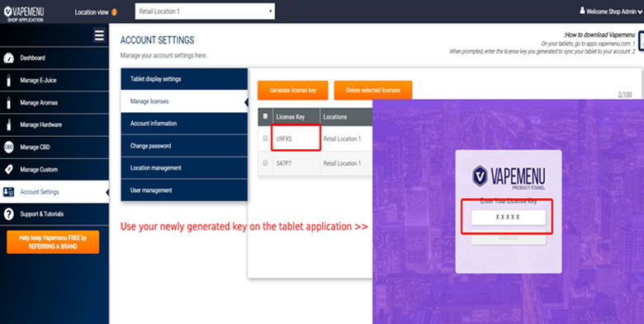Switch to Account information tab
The image size is (644, 324).
[184, 124]
